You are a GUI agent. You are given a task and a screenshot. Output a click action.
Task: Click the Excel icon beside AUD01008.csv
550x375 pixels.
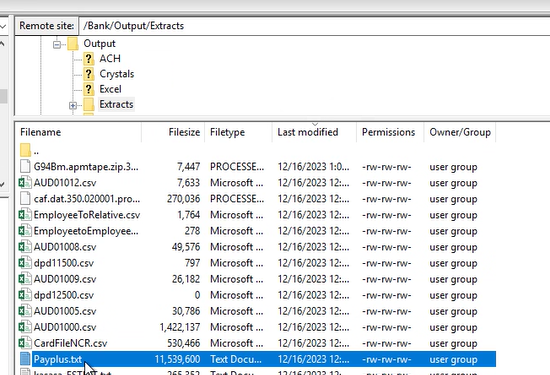[25, 247]
